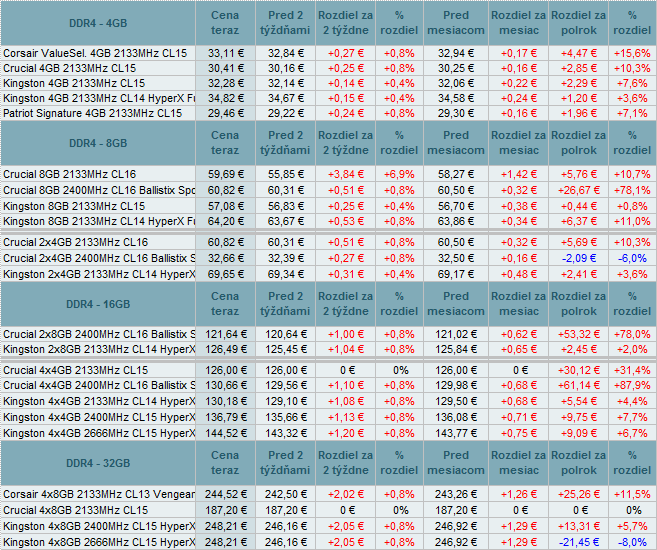The height and width of the screenshot is (550, 657).
Task: Select current price 136,79 €
Action: 226,417
